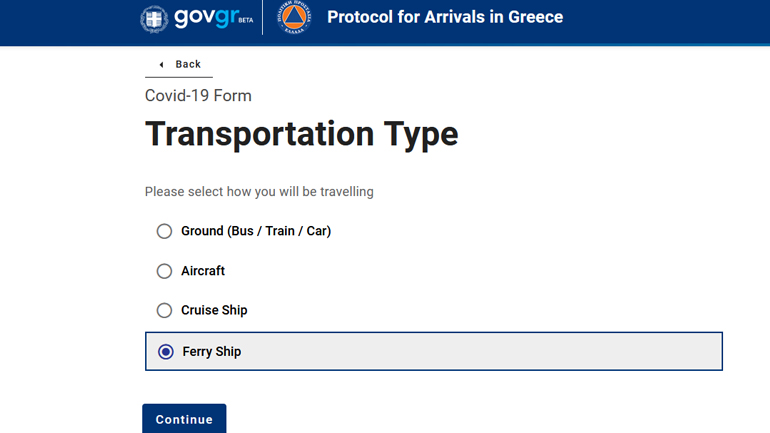Image resolution: width=770 pixels, height=433 pixels.
Task: Click the Covid-19 Form caption
Action: coord(198,96)
